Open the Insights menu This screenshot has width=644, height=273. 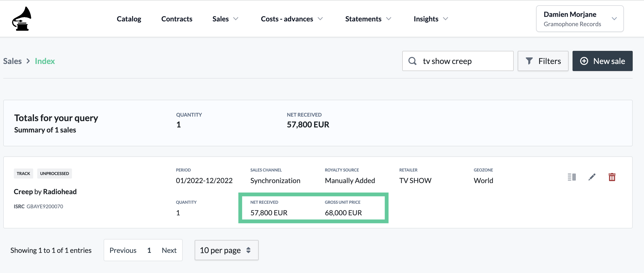(x=431, y=18)
